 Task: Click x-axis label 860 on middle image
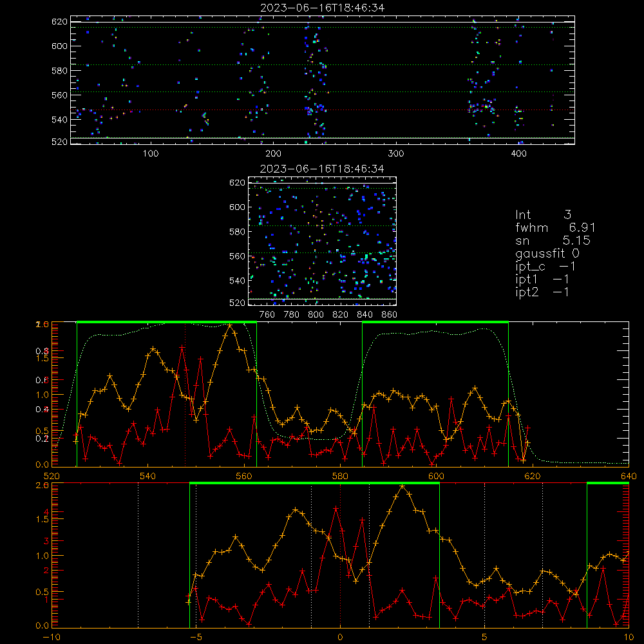[390, 315]
